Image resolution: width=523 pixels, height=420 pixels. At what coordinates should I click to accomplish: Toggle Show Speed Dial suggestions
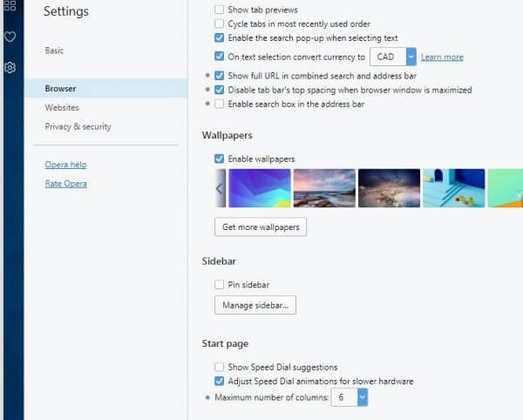coord(219,367)
